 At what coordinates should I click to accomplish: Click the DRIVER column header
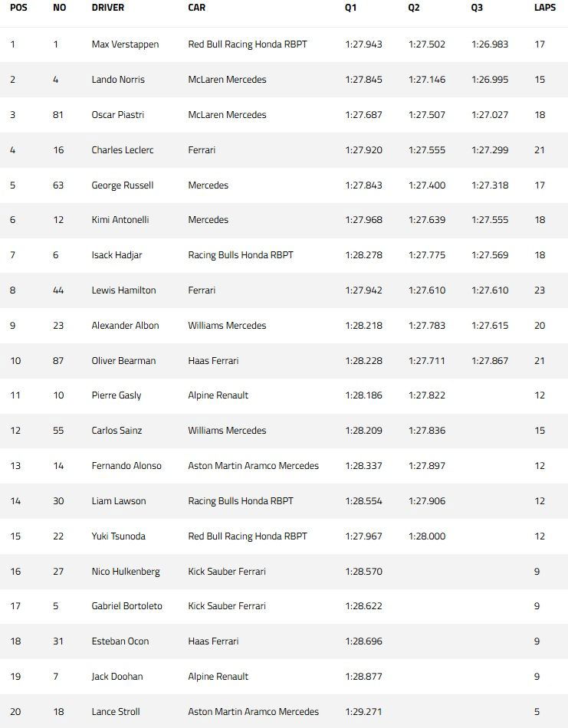(108, 8)
